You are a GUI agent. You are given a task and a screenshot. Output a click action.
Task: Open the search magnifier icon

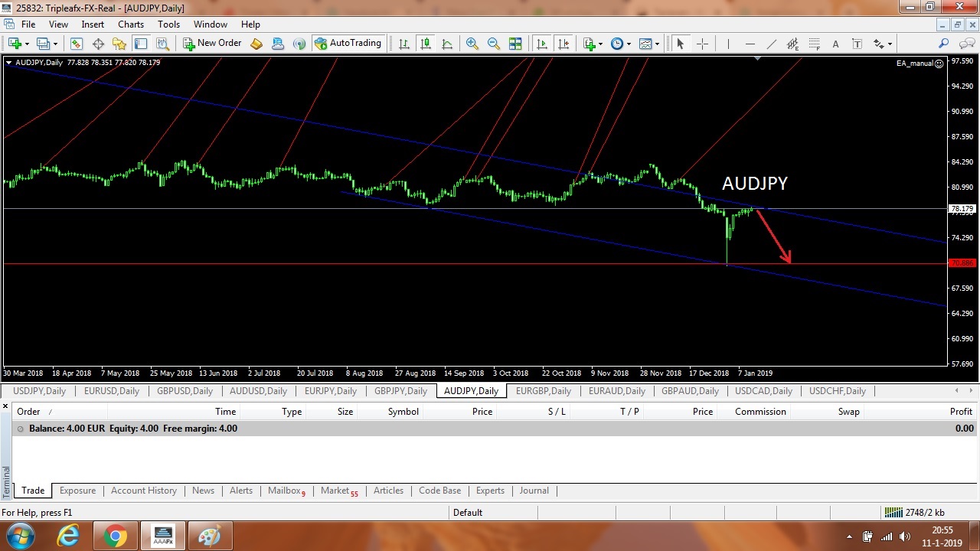(944, 44)
